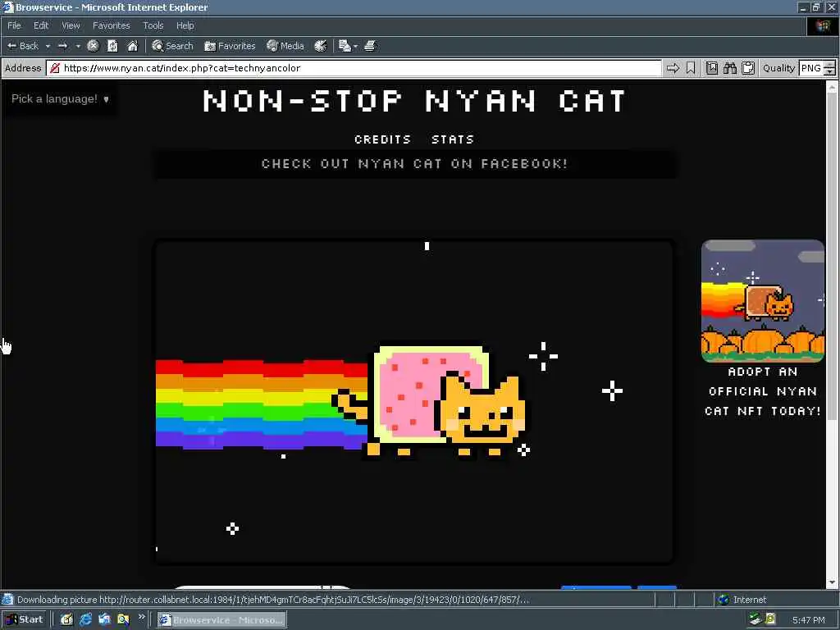This screenshot has width=840, height=630.
Task: Click the network tray icon
Action: coord(756,619)
